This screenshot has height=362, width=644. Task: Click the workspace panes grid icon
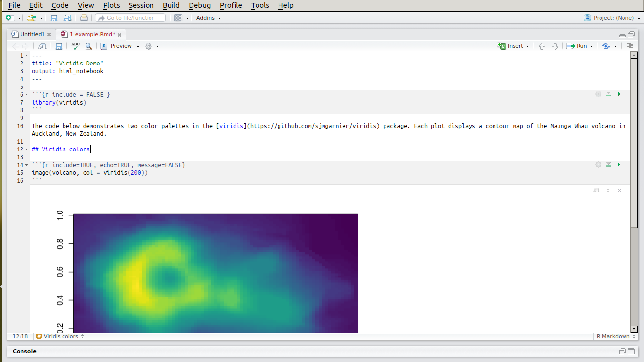pos(178,18)
